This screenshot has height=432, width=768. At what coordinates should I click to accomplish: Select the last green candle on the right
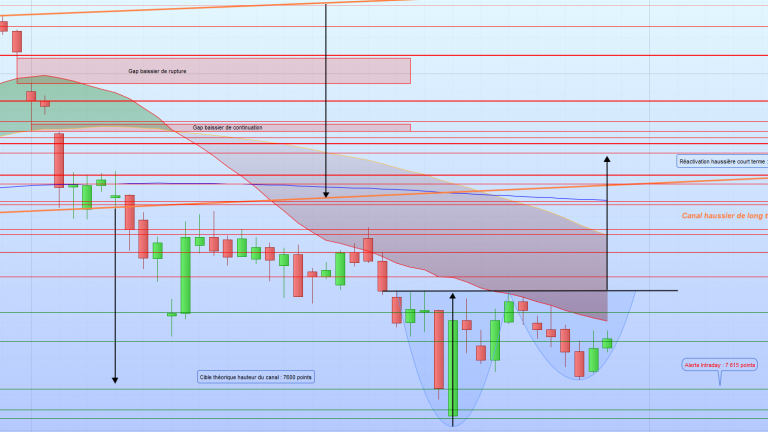point(607,343)
